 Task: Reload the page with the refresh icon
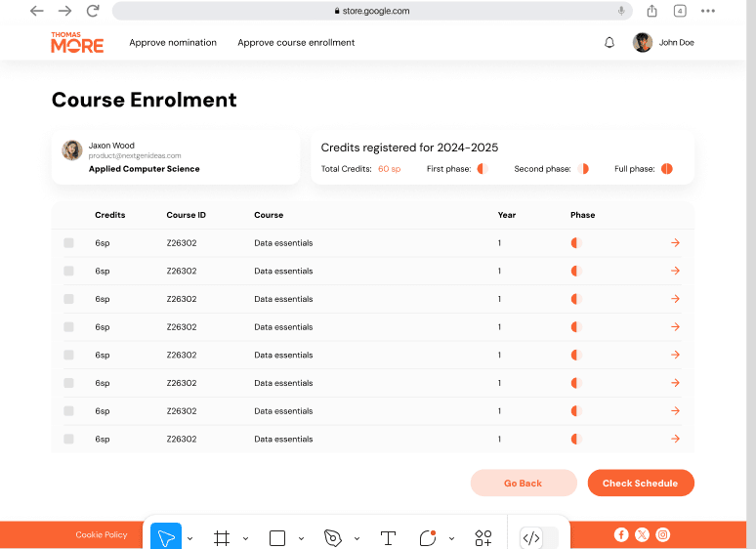click(93, 10)
